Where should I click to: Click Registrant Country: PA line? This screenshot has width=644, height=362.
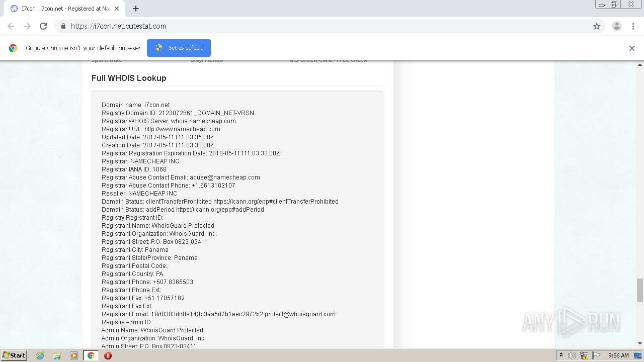[x=132, y=274]
